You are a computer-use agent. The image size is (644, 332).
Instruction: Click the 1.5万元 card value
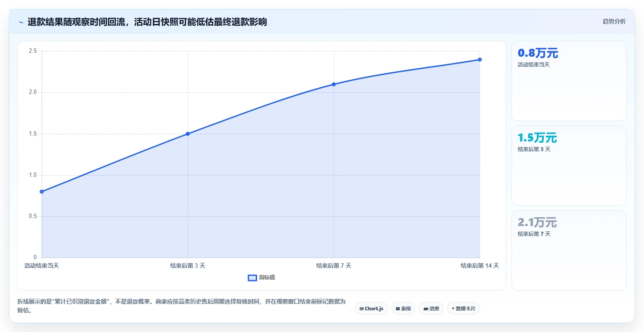pos(537,138)
